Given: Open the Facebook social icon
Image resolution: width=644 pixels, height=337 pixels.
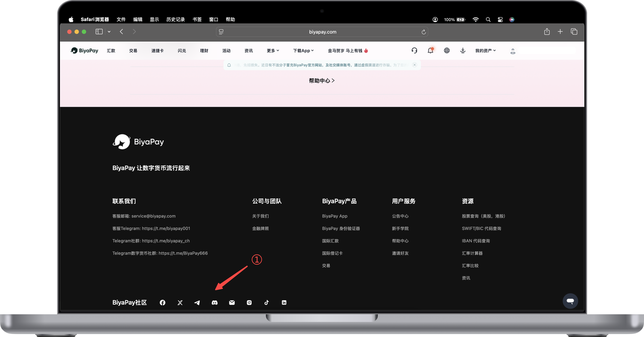Looking at the screenshot, I should coord(163,303).
